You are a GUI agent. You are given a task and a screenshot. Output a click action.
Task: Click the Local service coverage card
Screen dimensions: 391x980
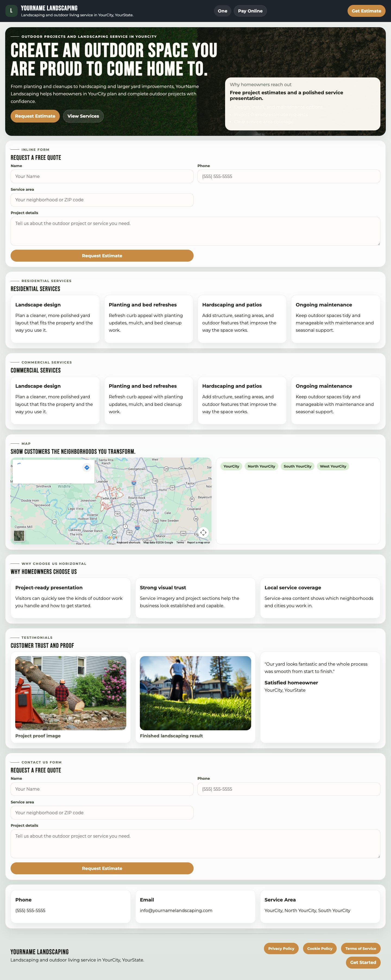pos(320,598)
